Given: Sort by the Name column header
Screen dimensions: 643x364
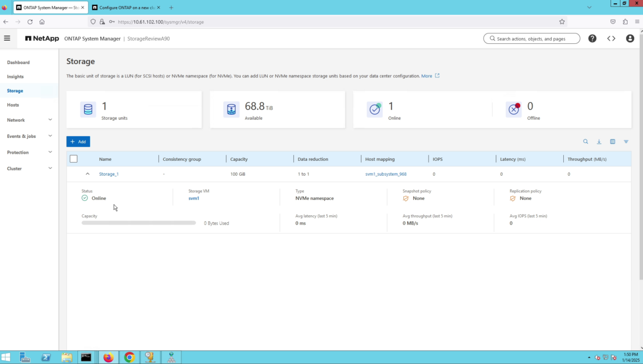Looking at the screenshot, I should pos(105,159).
